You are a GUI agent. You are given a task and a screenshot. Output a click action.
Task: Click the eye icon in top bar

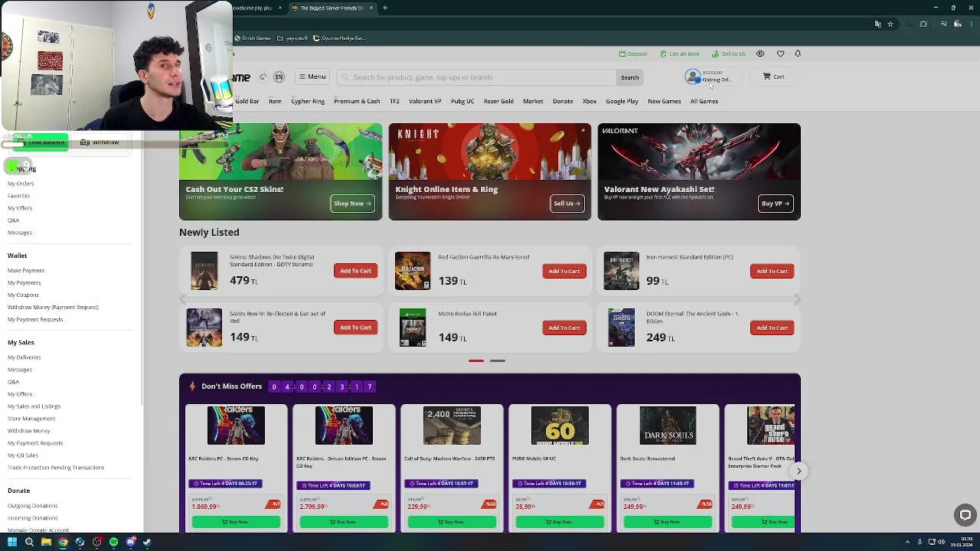tap(760, 54)
